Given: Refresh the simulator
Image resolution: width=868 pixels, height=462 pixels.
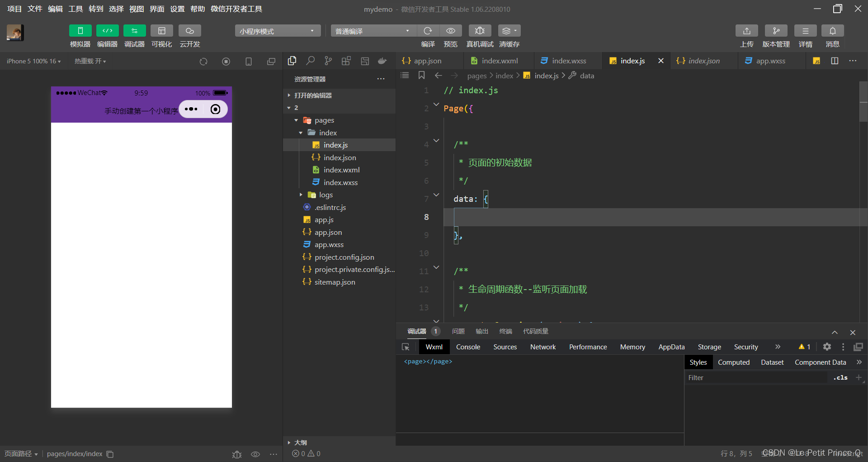Looking at the screenshot, I should click(203, 62).
